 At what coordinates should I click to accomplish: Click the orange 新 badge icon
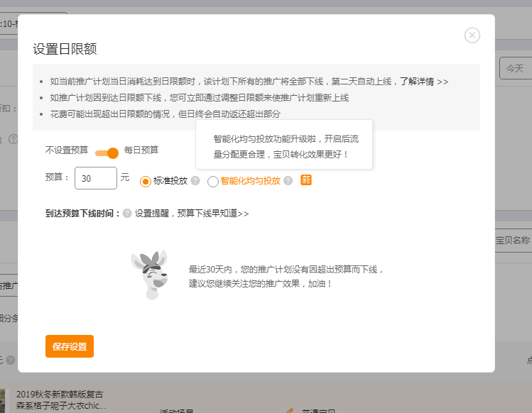(x=306, y=180)
